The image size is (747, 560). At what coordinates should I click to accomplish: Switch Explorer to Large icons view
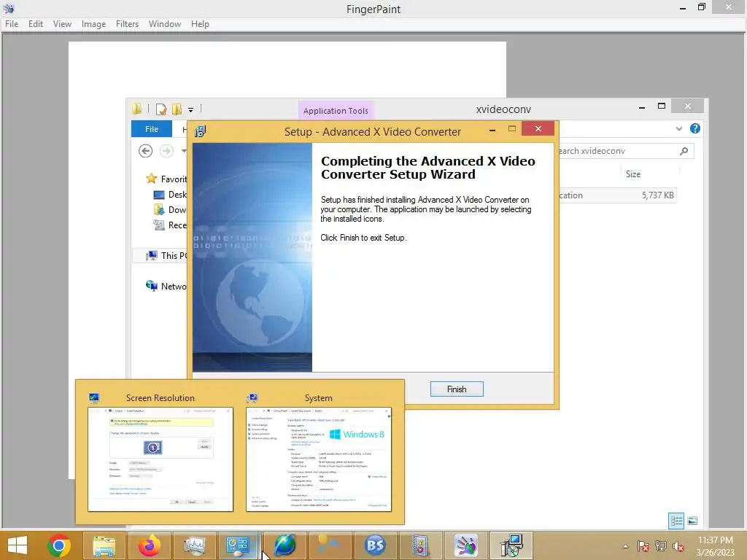coord(692,521)
